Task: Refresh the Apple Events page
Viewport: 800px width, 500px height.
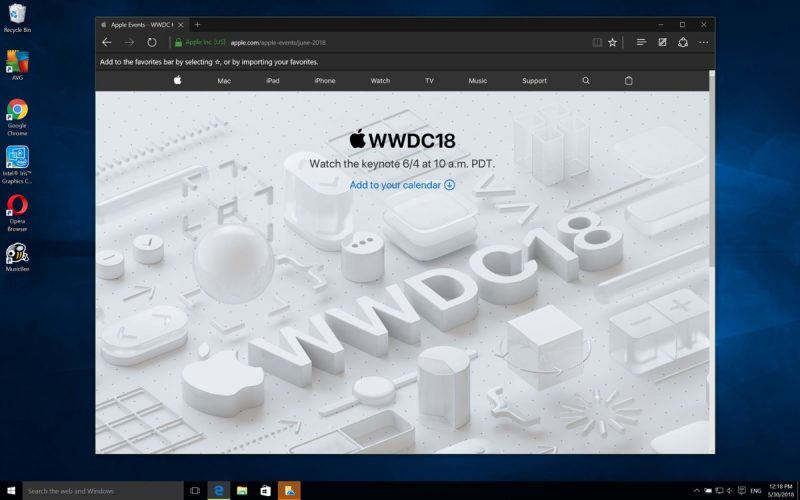Action: tap(152, 43)
